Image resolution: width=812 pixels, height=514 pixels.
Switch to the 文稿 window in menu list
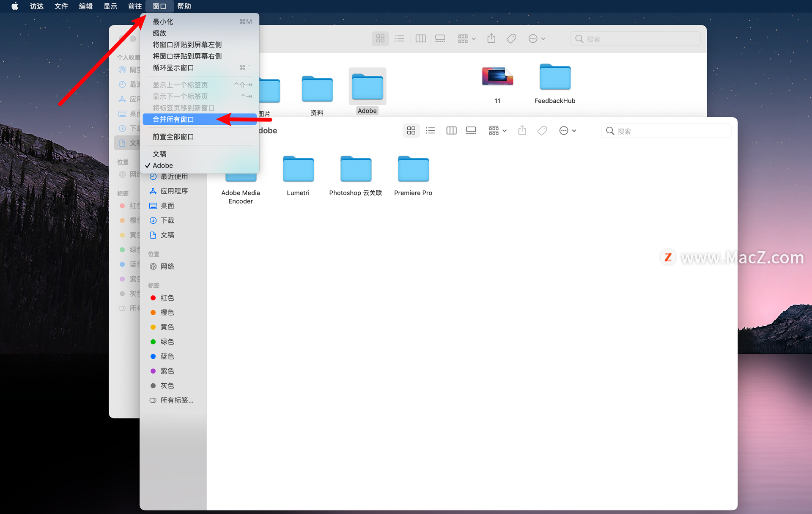[x=200, y=154]
